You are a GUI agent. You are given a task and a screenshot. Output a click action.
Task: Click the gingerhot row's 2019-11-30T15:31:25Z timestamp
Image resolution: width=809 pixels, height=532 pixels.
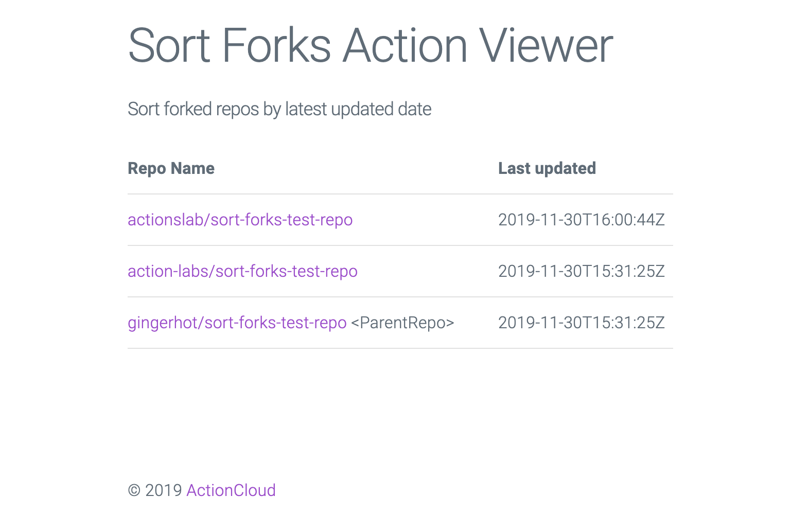[x=582, y=323]
